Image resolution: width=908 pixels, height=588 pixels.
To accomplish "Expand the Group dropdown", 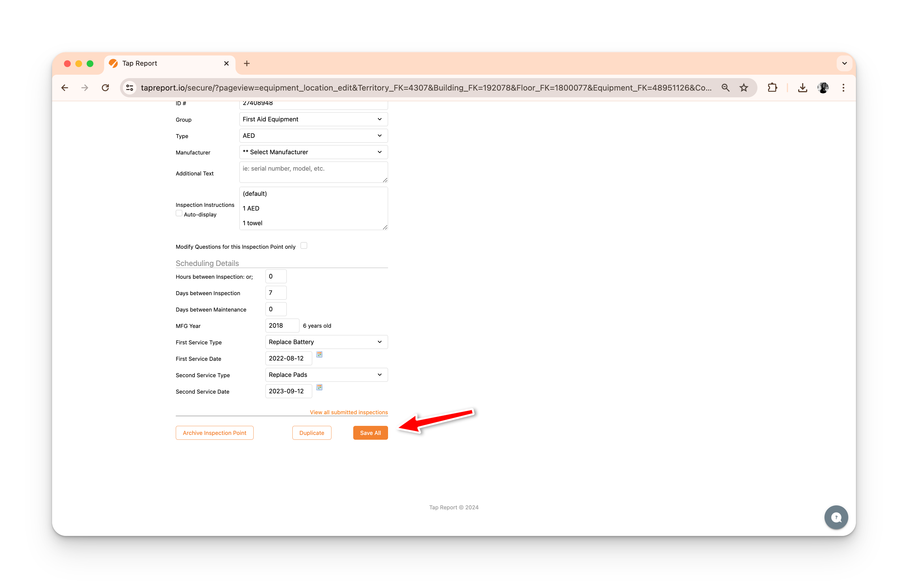I will [x=313, y=119].
